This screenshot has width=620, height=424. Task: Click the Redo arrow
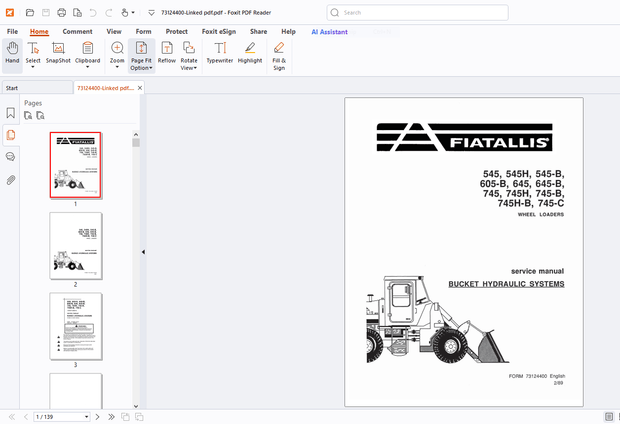[109, 13]
